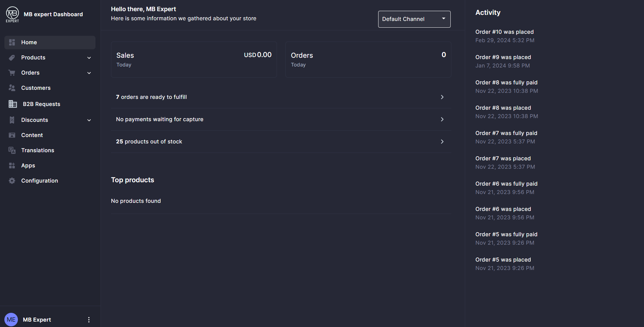Open 7 orders ready to fulfill
Image resolution: width=644 pixels, height=327 pixels.
[x=281, y=97]
